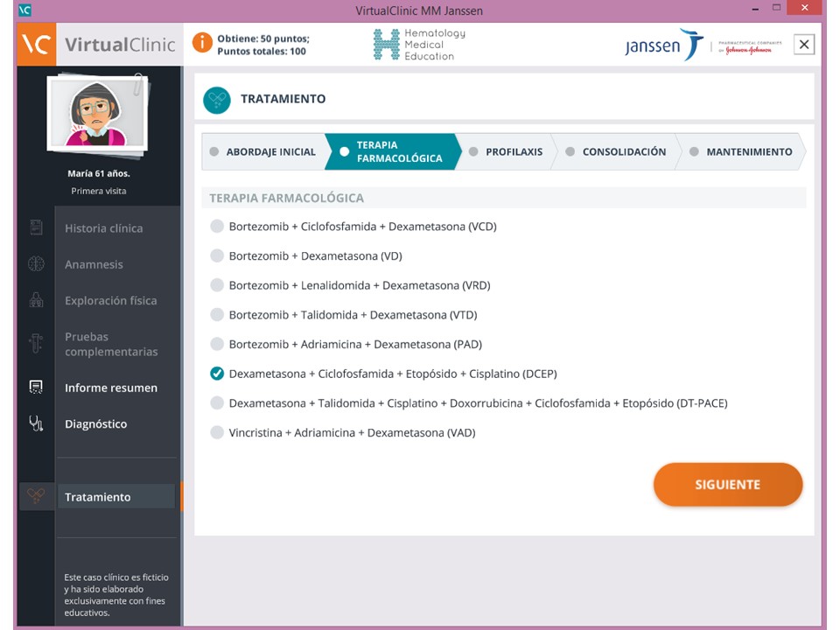Screen dimensions: 840x630
Task: Click the Informe resumen report icon
Action: [x=36, y=387]
